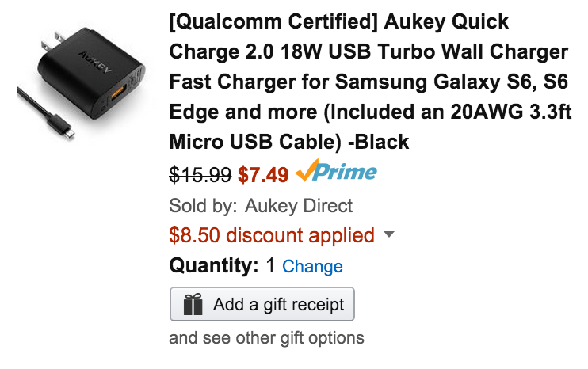Click the gift box icon

tap(193, 304)
